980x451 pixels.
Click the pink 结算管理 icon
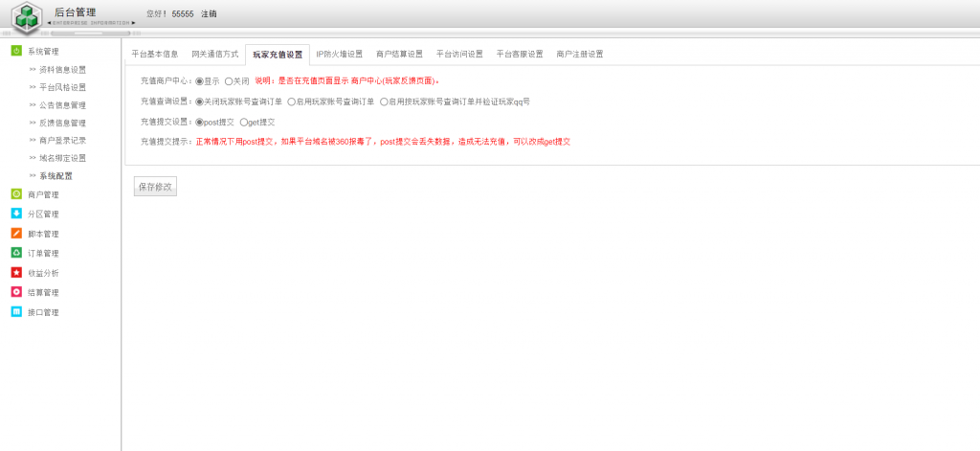pyautogui.click(x=16, y=292)
